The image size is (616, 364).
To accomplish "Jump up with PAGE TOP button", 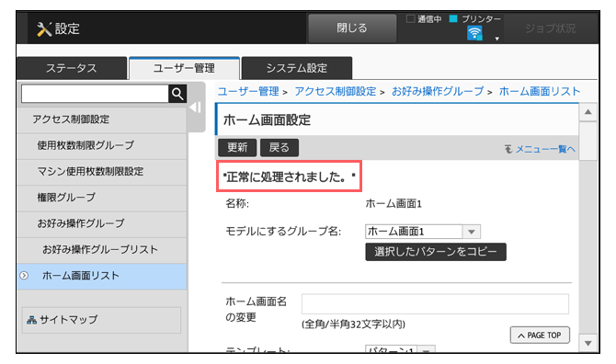I will pyautogui.click(x=540, y=336).
